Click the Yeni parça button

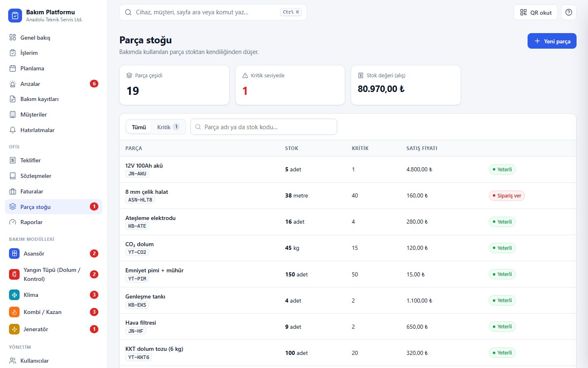[x=552, y=41]
